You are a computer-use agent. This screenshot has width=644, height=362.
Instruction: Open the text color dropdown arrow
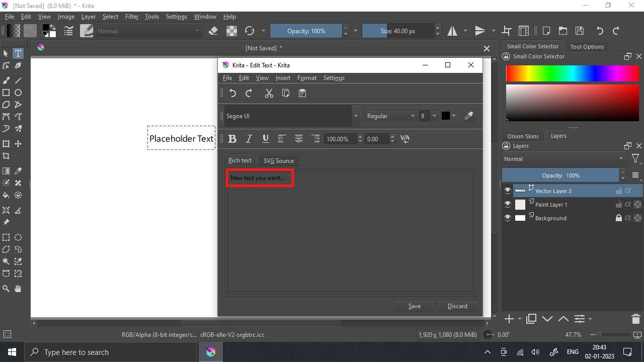(454, 116)
